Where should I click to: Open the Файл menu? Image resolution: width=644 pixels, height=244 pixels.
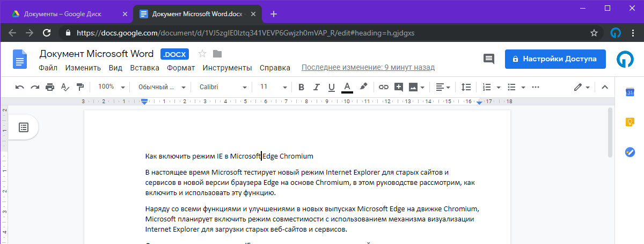pos(48,68)
